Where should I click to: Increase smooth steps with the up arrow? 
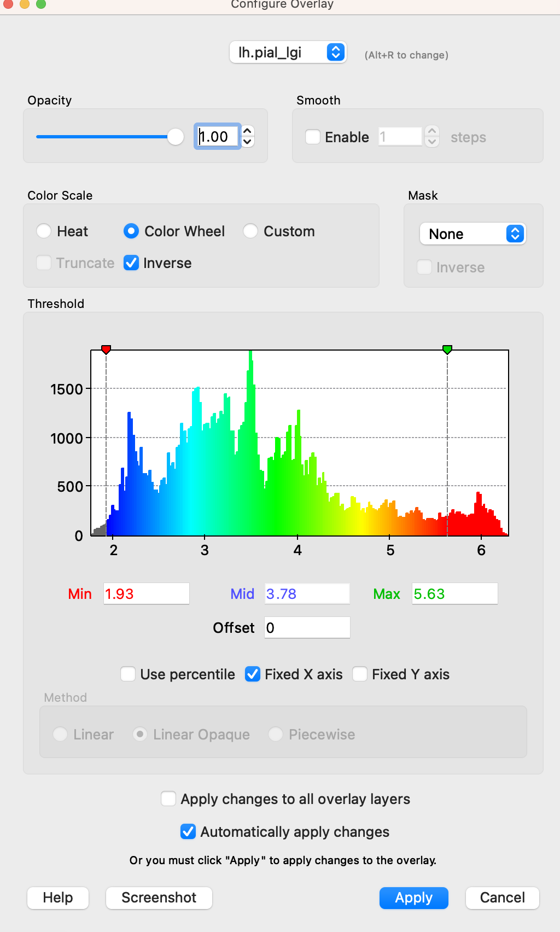pyautogui.click(x=432, y=131)
